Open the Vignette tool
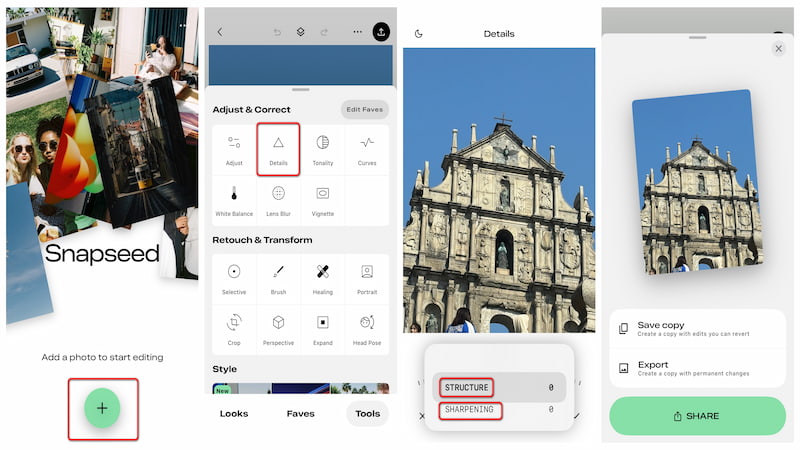 322,201
